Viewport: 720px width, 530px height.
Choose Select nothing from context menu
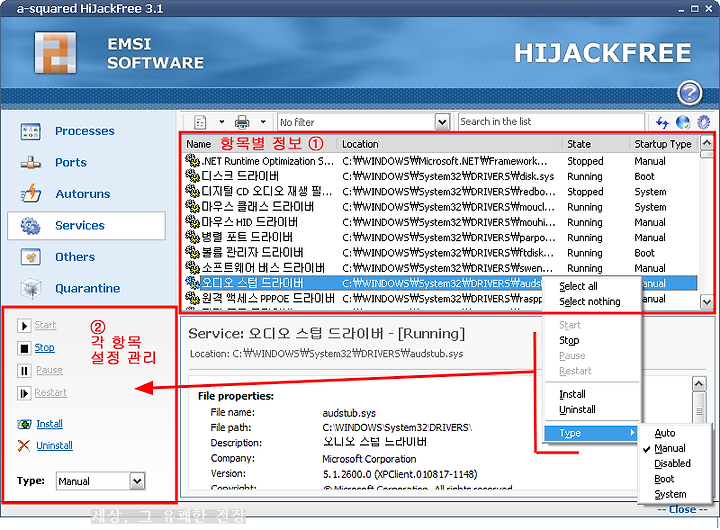[592, 302]
